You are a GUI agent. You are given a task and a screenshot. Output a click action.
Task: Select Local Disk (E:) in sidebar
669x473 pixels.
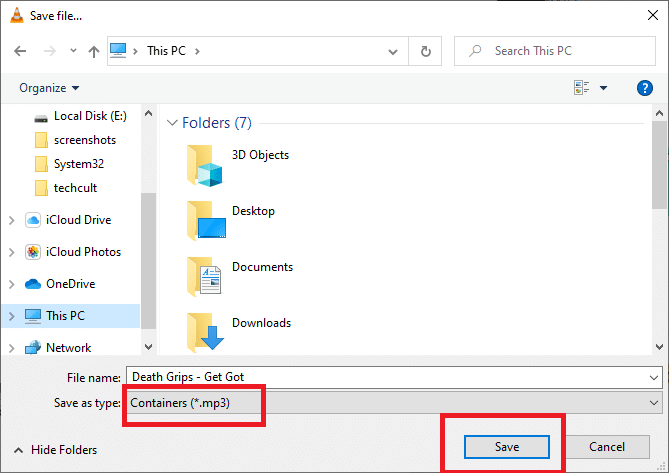(x=90, y=116)
